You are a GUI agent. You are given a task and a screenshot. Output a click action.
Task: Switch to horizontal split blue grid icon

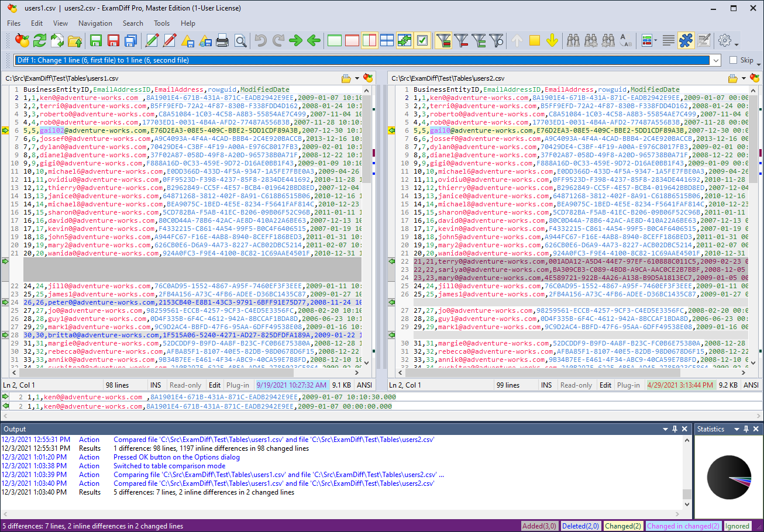(x=387, y=40)
